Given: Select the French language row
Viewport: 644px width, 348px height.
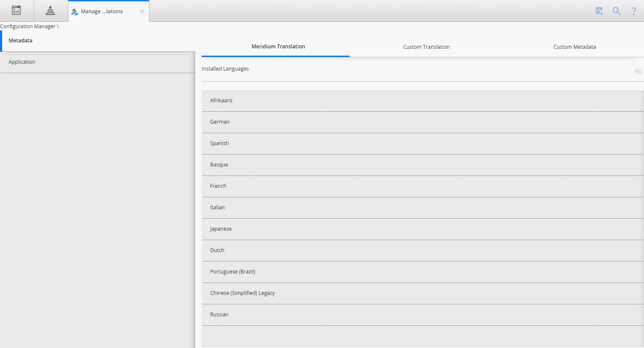Looking at the screenshot, I should click(x=423, y=186).
